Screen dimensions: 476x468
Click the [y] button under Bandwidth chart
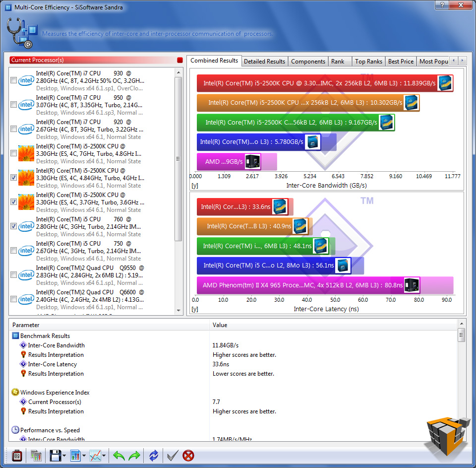pyautogui.click(x=194, y=186)
